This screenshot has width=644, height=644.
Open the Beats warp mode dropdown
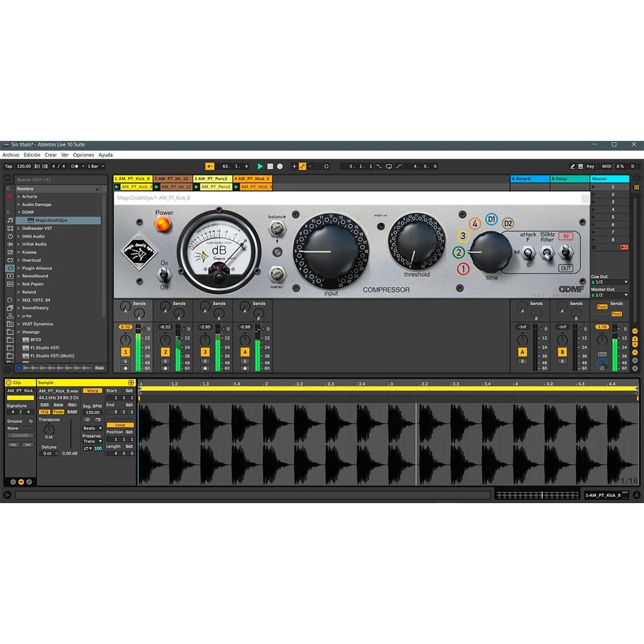[x=92, y=428]
